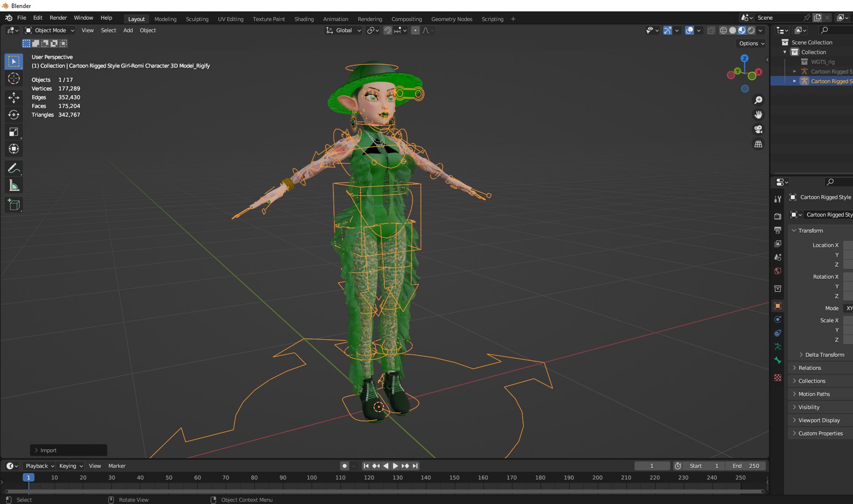
Task: Jump to the timeline start frame
Action: [366, 466]
